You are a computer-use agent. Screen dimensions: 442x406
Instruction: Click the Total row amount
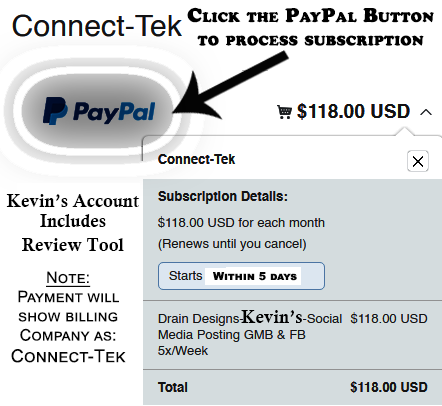(389, 387)
